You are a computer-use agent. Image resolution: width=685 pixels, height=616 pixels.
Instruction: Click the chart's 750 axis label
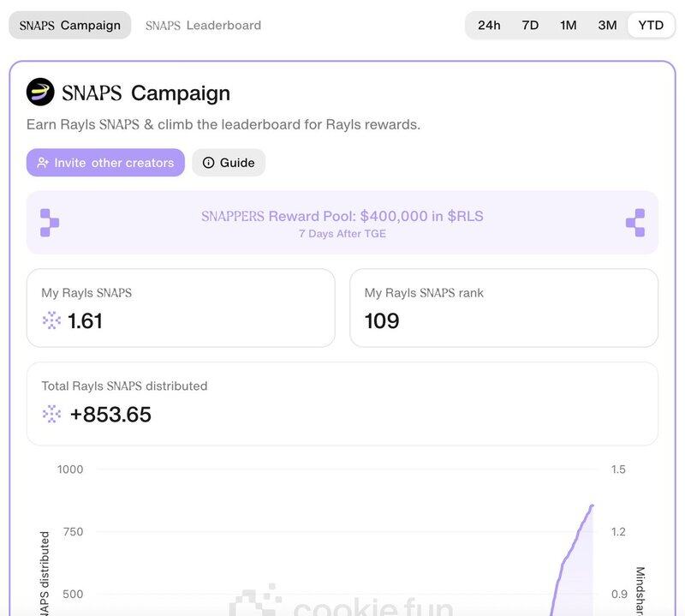tap(73, 532)
